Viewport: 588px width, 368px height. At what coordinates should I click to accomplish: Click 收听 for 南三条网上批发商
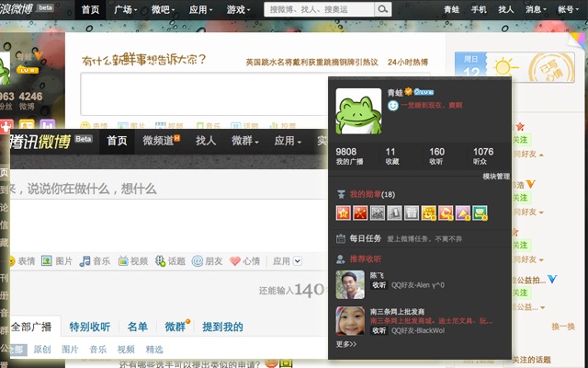(379, 330)
